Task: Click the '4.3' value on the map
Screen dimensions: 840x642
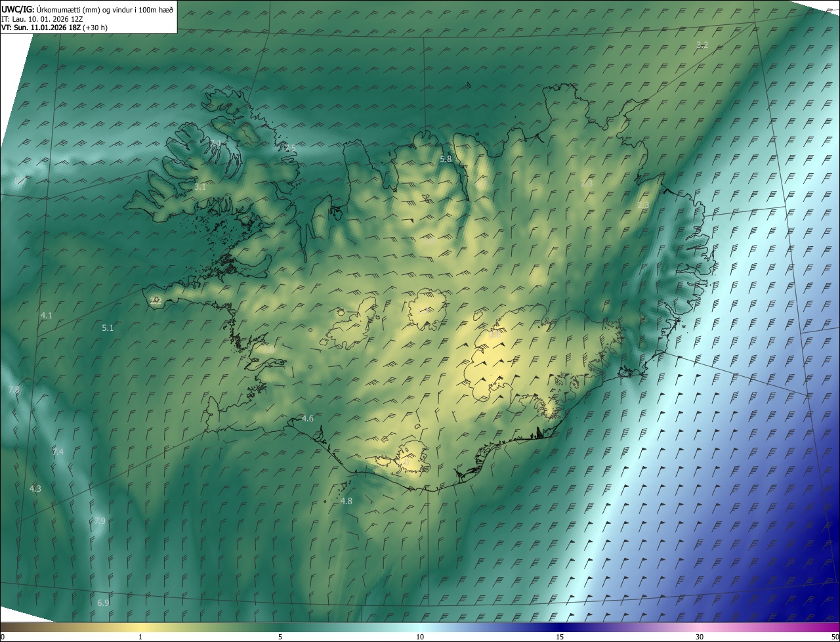Action: click(35, 488)
